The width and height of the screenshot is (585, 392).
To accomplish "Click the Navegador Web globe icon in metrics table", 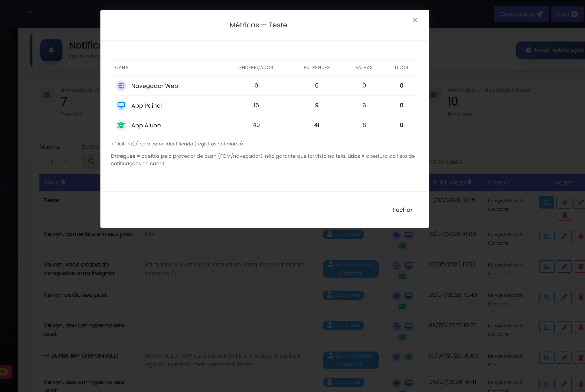I will [121, 86].
